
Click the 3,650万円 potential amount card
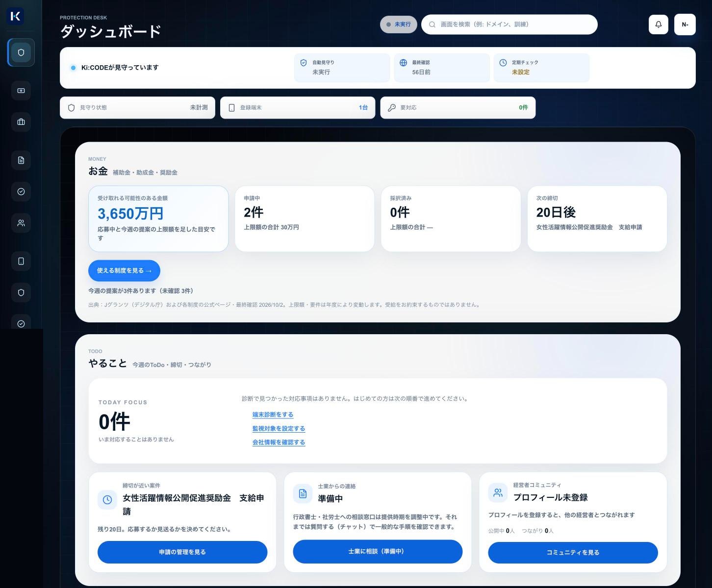(158, 219)
